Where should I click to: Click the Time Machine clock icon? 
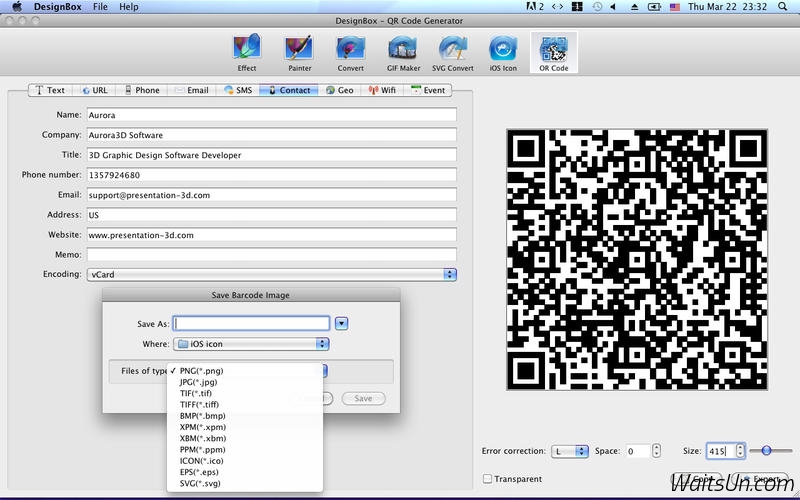pyautogui.click(x=597, y=7)
